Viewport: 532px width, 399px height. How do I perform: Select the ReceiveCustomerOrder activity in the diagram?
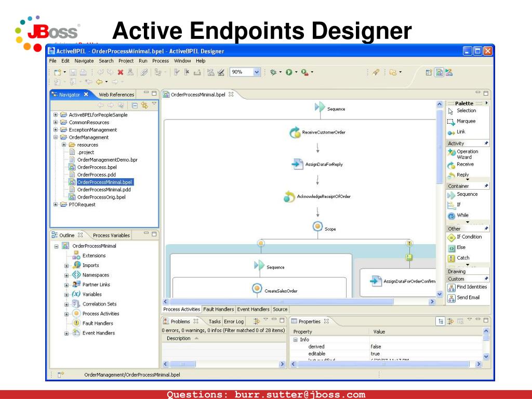(x=317, y=132)
